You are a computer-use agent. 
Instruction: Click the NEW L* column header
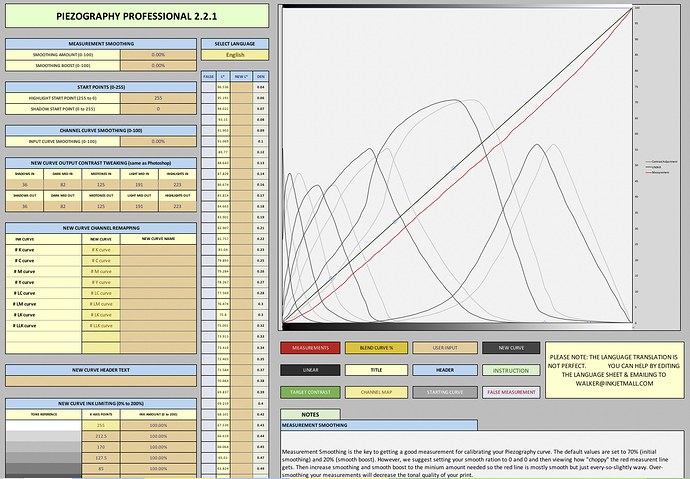[241, 77]
